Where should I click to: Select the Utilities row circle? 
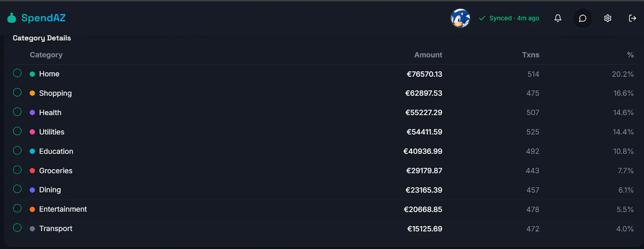pyautogui.click(x=17, y=131)
